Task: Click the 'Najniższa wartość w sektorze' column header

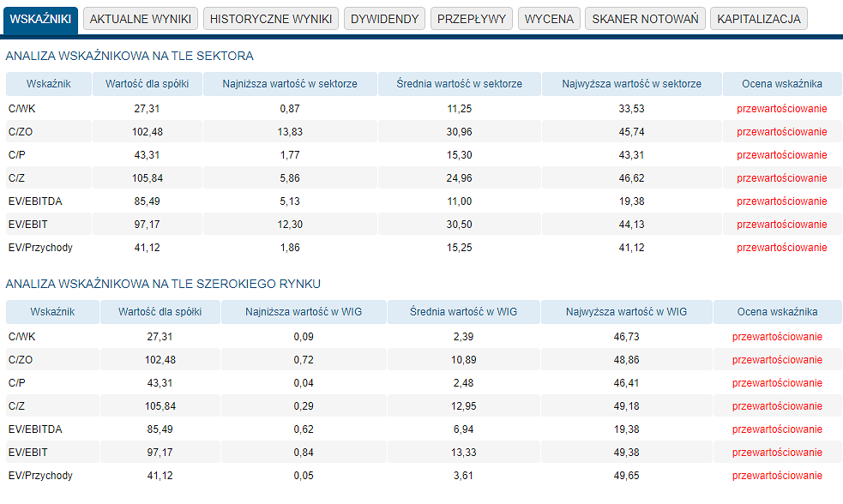Action: [x=289, y=84]
